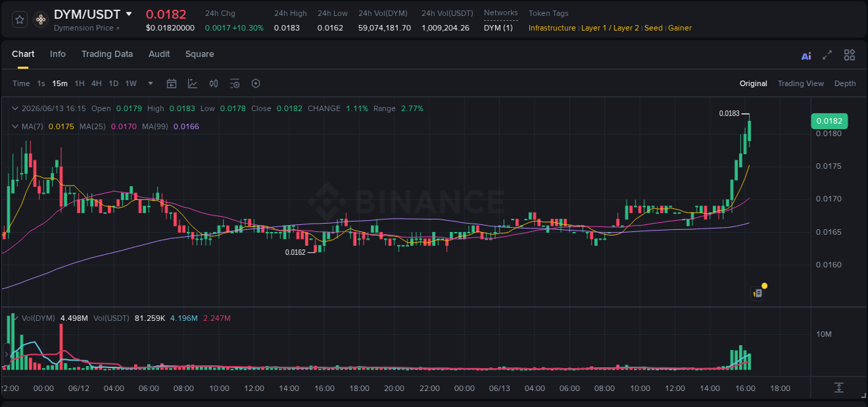Switch chart to the 1D interval
Screen dimensions: 868x407
[113, 83]
